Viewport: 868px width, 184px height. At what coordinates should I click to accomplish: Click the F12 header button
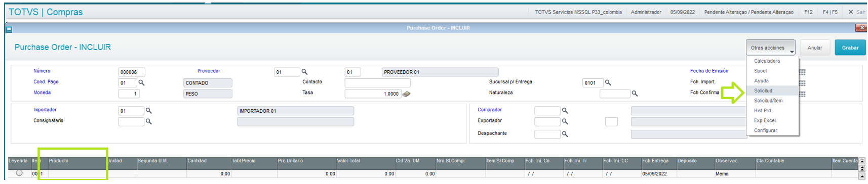(x=808, y=12)
